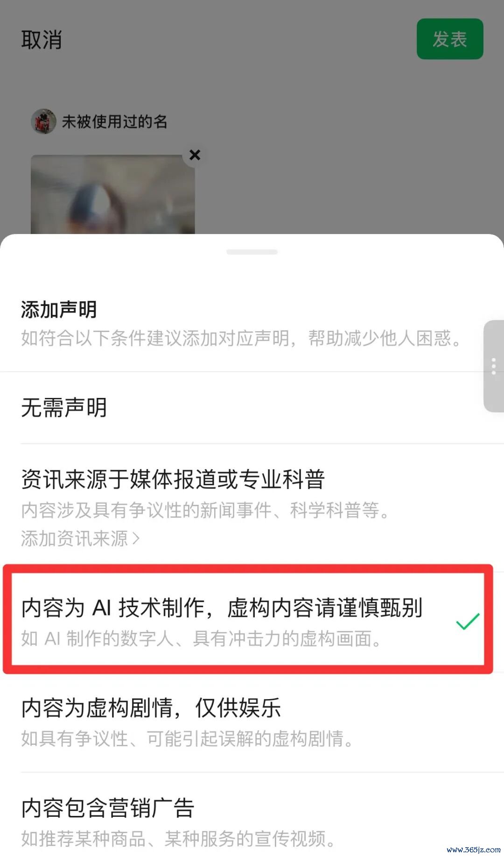Viewport: 504px width, 857px height.
Task: Tap the 添加声明 sheet title
Action: [59, 310]
